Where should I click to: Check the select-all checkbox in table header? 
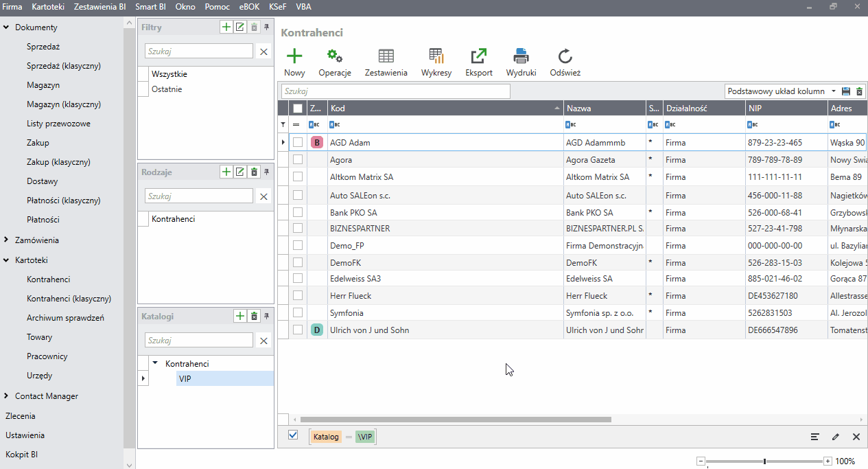[298, 108]
